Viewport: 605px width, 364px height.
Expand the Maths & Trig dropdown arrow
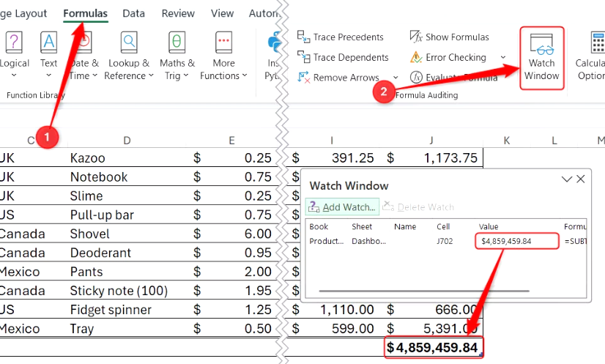coord(186,75)
